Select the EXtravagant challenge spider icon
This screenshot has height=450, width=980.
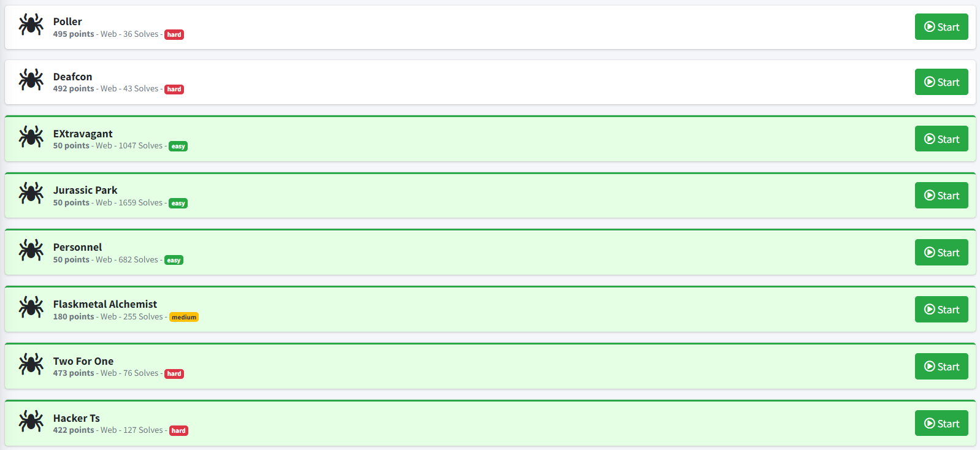31,137
